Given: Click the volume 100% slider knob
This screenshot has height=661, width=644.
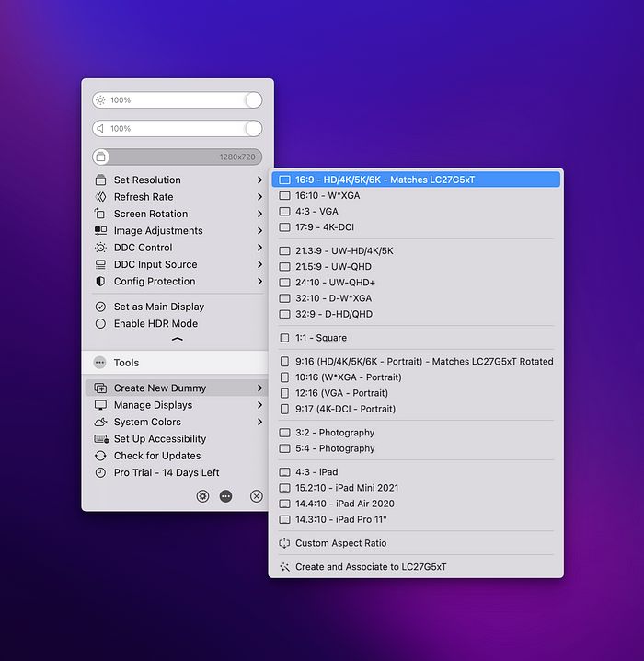Looking at the screenshot, I should [x=254, y=129].
